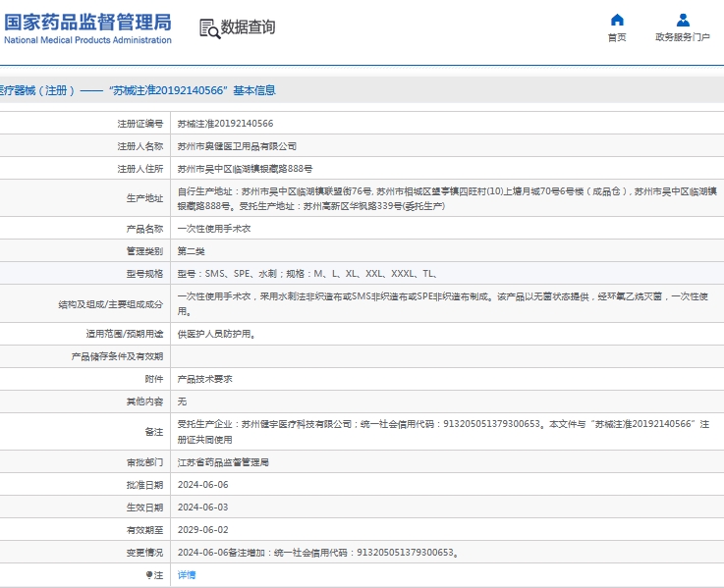The image size is (724, 588).
Task: Click the 有效期至 row label
Action: point(145,530)
